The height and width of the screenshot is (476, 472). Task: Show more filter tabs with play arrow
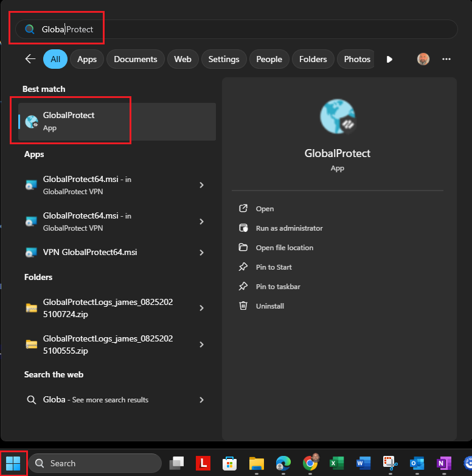point(389,59)
